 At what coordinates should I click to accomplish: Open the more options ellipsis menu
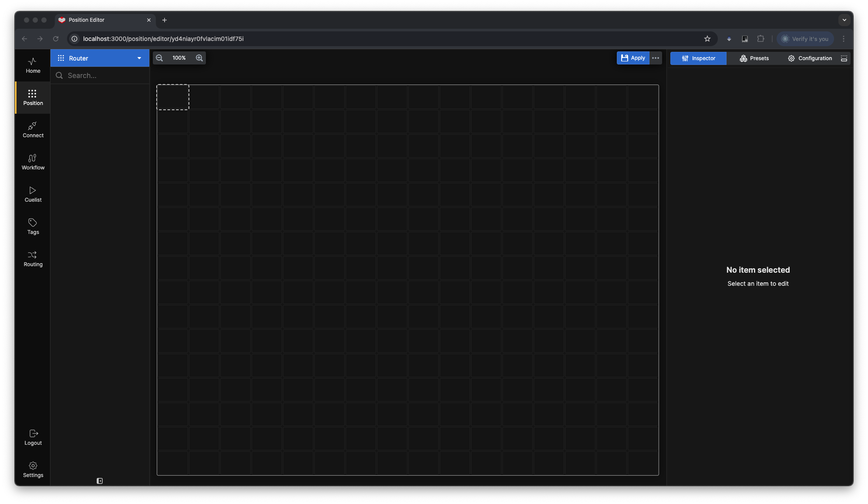tap(656, 58)
